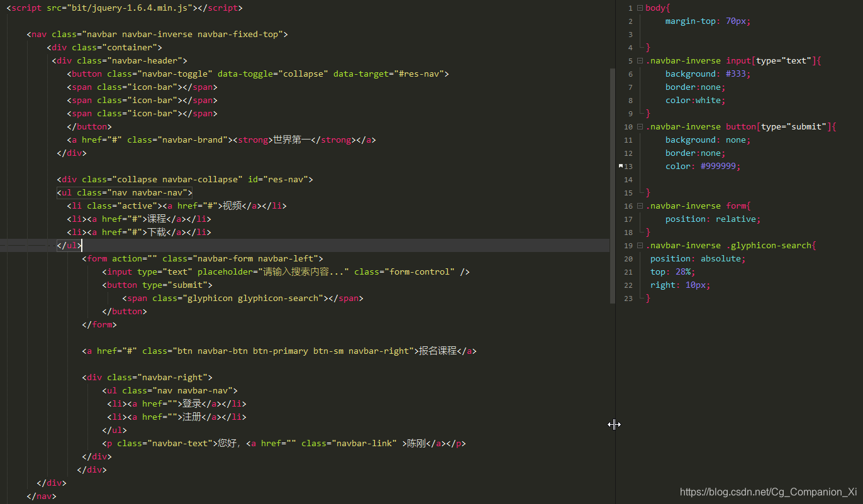Click line number 18 in the CSS gutter
Screen dimensions: 863x504
pos(628,233)
